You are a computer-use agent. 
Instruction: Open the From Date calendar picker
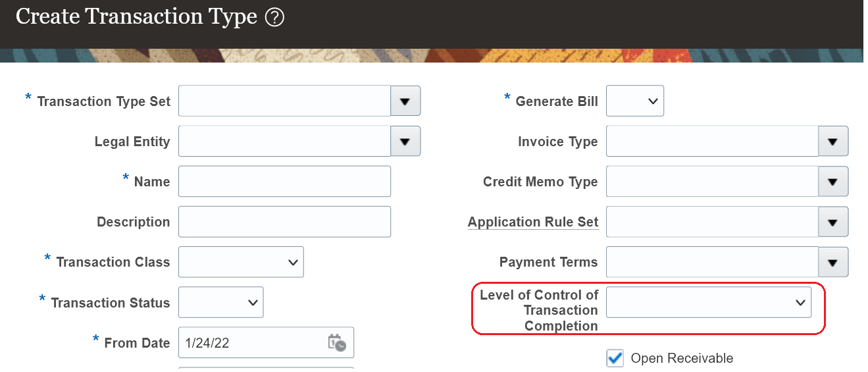pyautogui.click(x=337, y=343)
